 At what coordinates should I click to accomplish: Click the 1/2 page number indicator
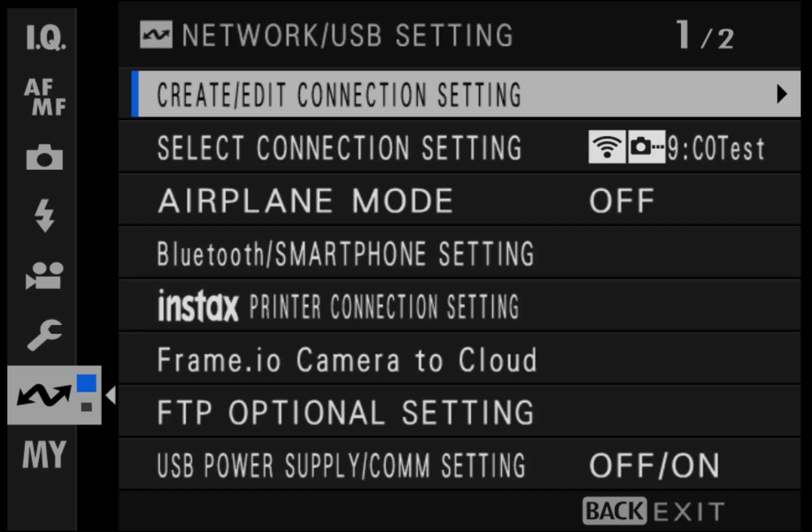point(704,35)
